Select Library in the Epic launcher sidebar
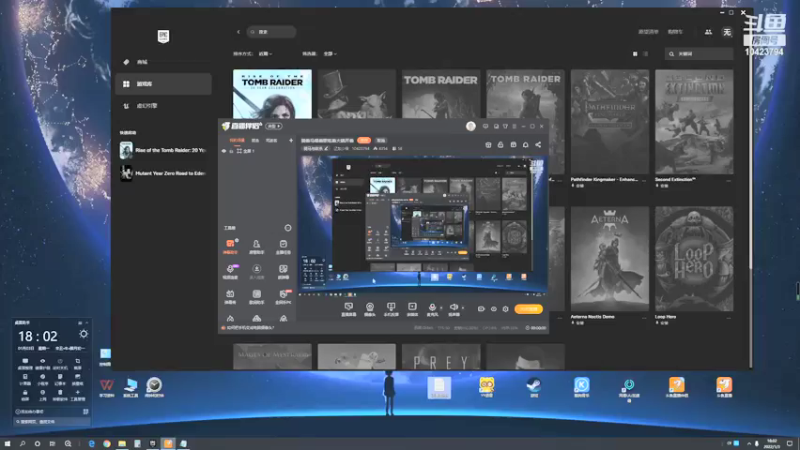This screenshot has height=450, width=800. click(x=163, y=84)
